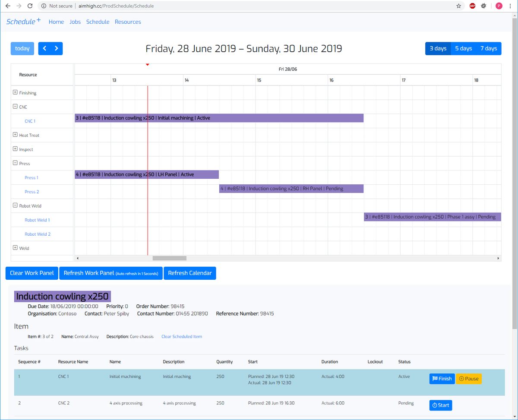Click the bookmark star in the address bar

458,6
